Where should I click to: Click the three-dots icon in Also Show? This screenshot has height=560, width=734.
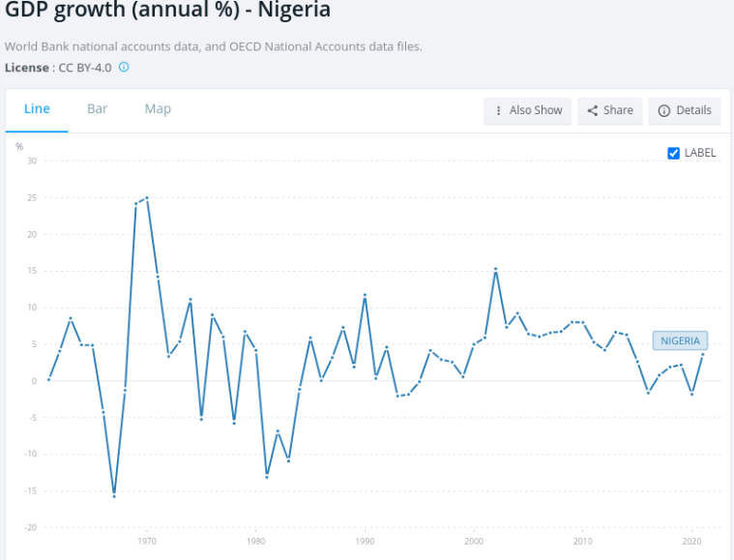click(498, 110)
